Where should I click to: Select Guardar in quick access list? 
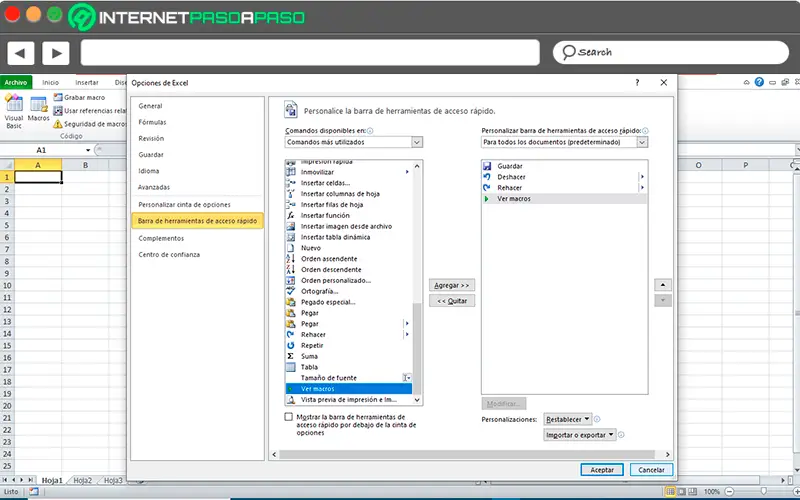(564, 166)
